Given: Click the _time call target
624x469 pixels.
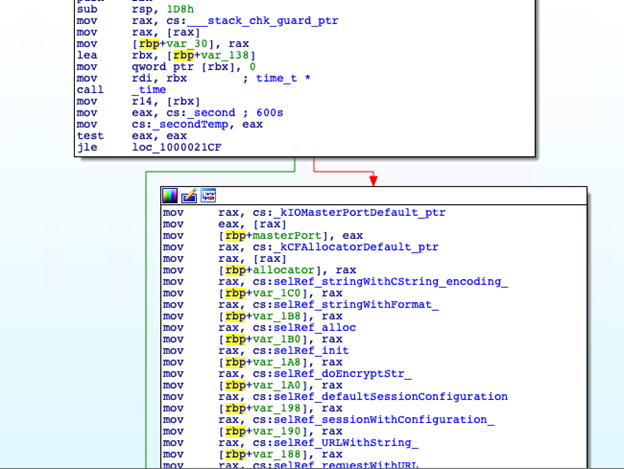Looking at the screenshot, I should 152,90.
